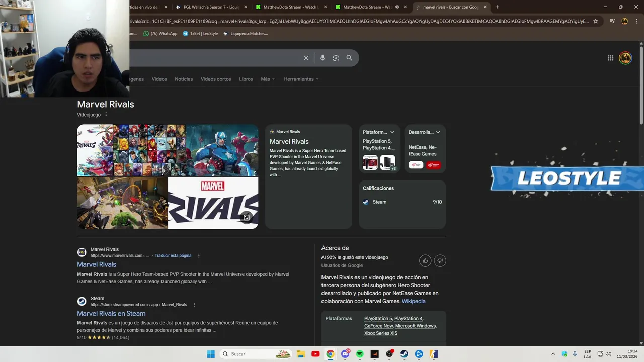This screenshot has width=644, height=362.
Task: Click the Marvel Rivals logo thumbnail
Action: (213, 203)
